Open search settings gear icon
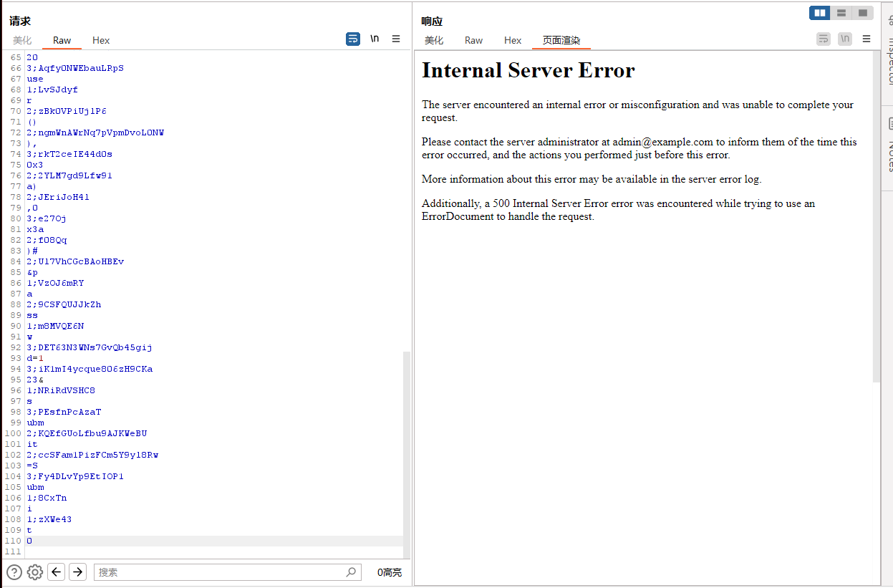This screenshot has width=893, height=588. pyautogui.click(x=35, y=572)
